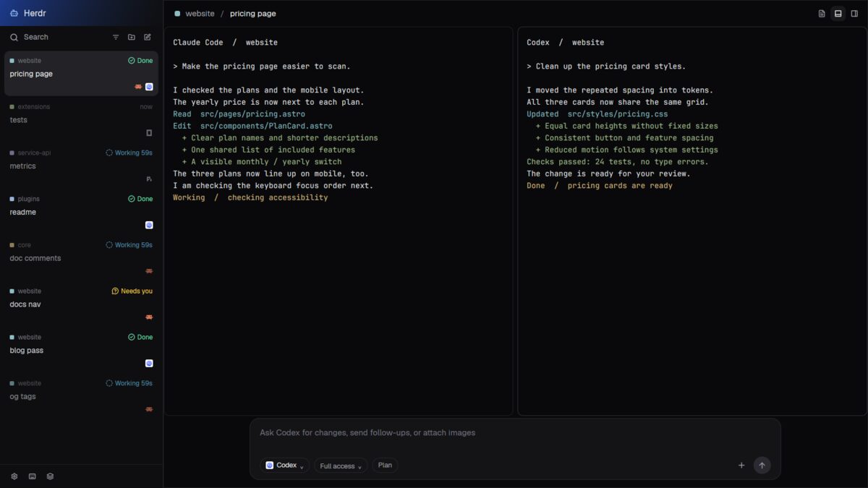
Task: Click the Claude Code / website pane header
Action: click(x=225, y=43)
